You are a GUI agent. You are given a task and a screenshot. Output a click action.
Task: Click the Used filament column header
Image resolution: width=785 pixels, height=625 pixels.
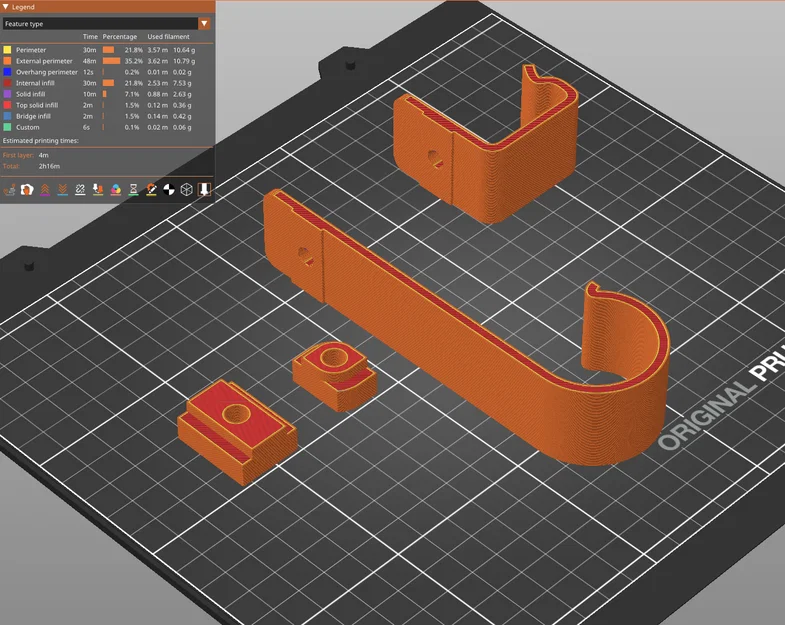168,37
